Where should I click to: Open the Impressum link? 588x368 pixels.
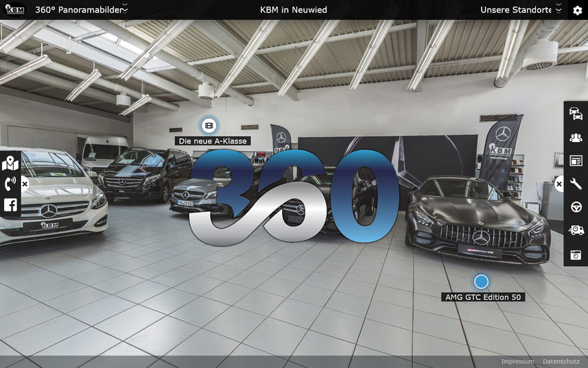[517, 361]
